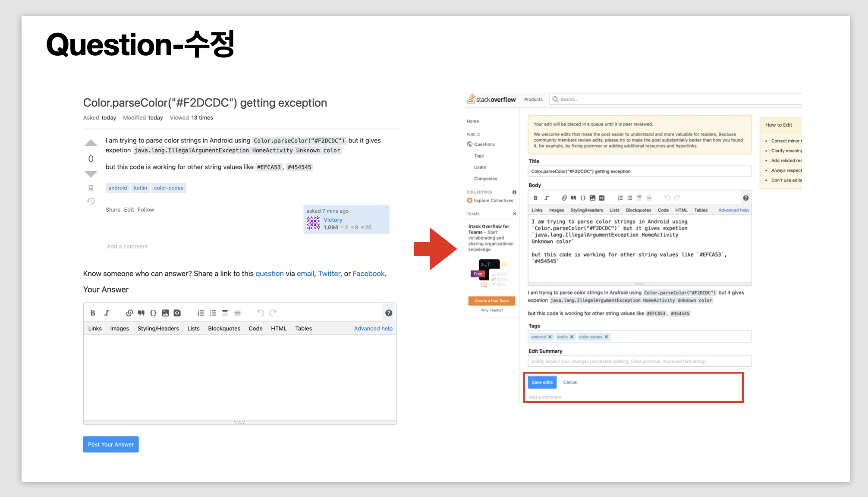
Task: Open the Victory user profile link
Action: click(x=333, y=220)
